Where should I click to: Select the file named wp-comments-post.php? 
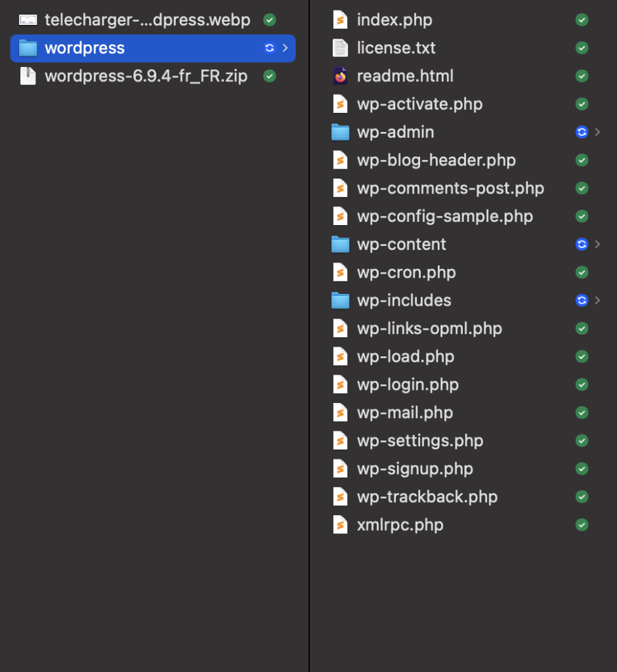pos(451,188)
